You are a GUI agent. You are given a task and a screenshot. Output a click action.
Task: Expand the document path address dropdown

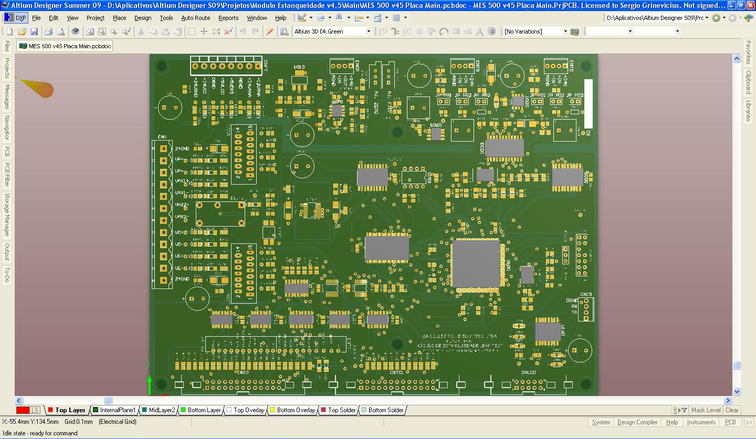pyautogui.click(x=706, y=18)
